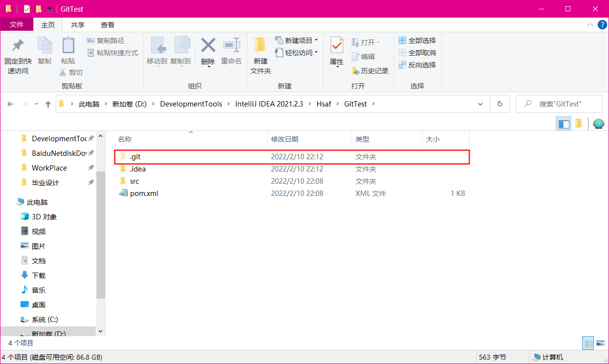This screenshot has width=609, height=364.
Task: Open Help with the question mark icon
Action: (602, 25)
